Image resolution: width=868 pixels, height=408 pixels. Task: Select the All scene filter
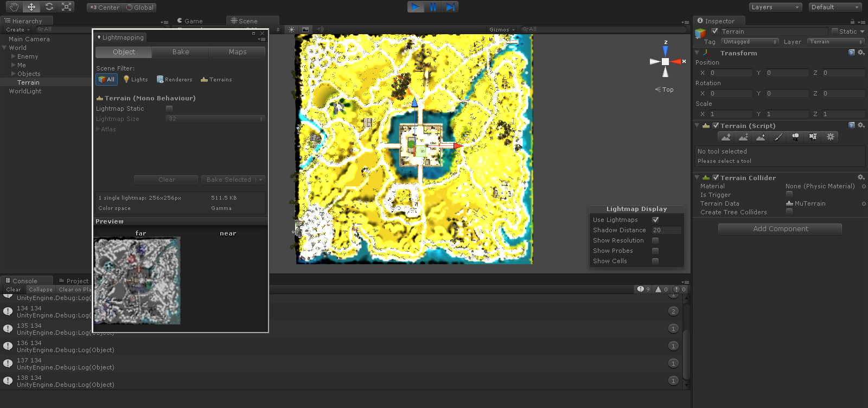(106, 80)
